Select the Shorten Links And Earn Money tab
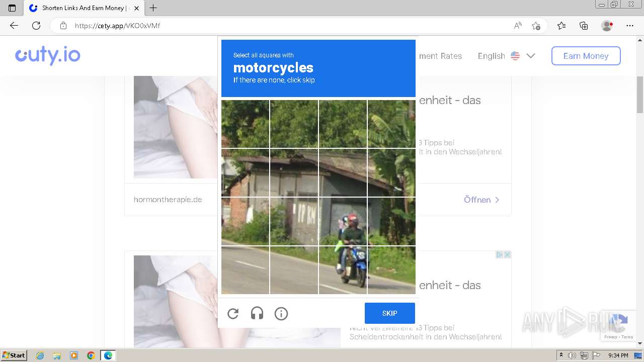Viewport: 644px width, 362px height. point(84,8)
